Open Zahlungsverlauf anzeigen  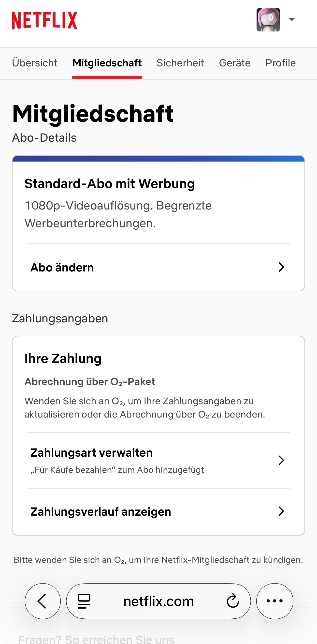pyautogui.click(x=101, y=511)
